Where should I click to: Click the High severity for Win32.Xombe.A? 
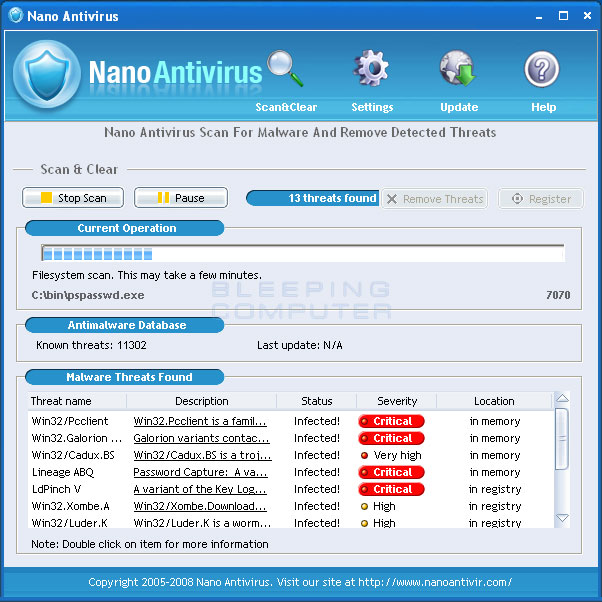(378, 506)
